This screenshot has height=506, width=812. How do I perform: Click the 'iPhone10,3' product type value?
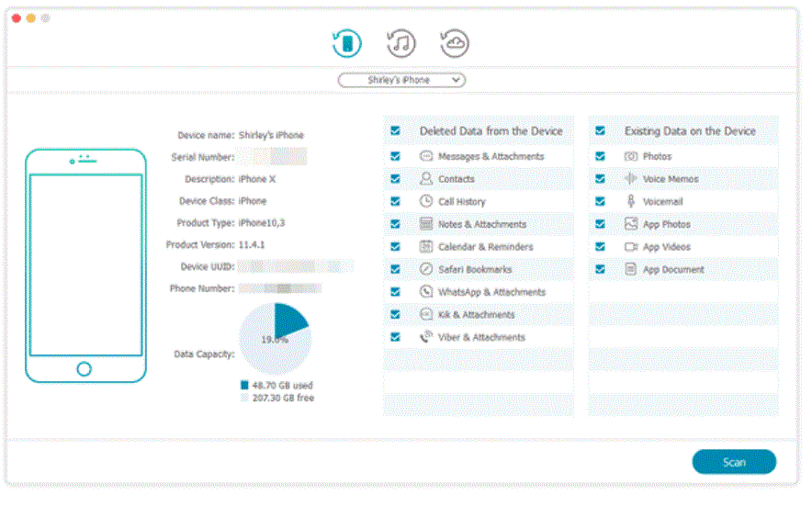click(262, 223)
